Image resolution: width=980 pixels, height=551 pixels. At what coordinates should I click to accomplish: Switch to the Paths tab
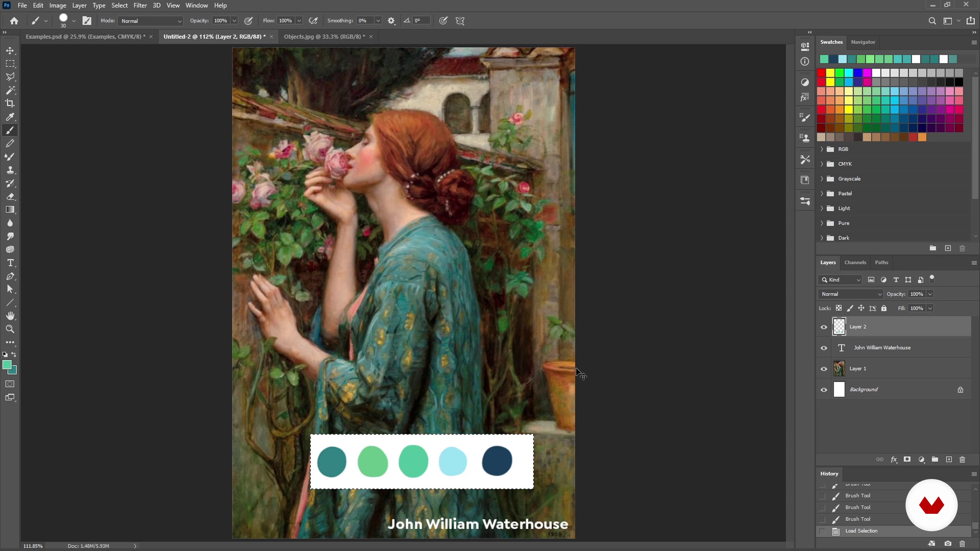pyautogui.click(x=881, y=262)
